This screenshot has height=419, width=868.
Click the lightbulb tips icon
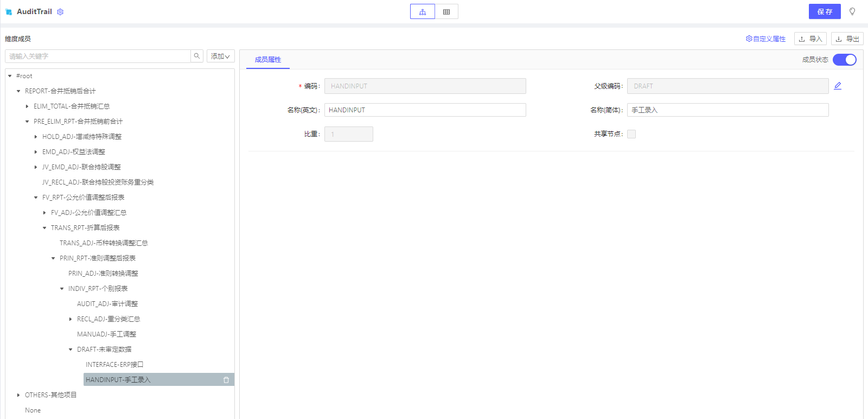852,11
